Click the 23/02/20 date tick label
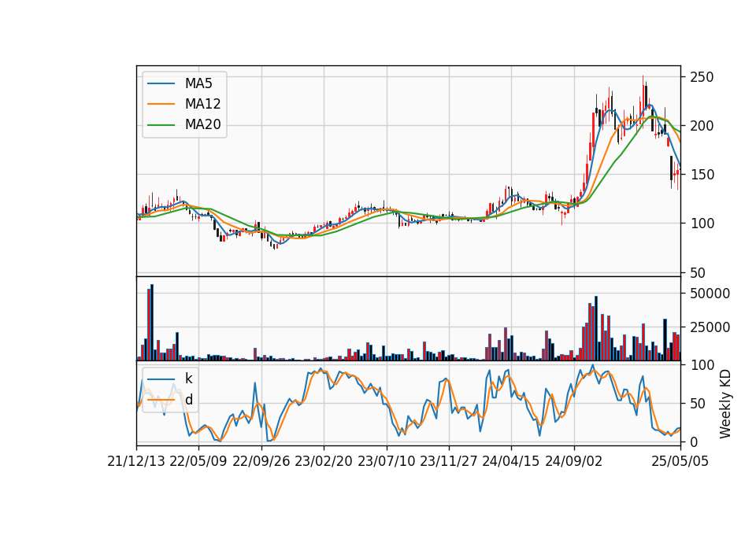This screenshot has width=756, height=543. pos(324,461)
